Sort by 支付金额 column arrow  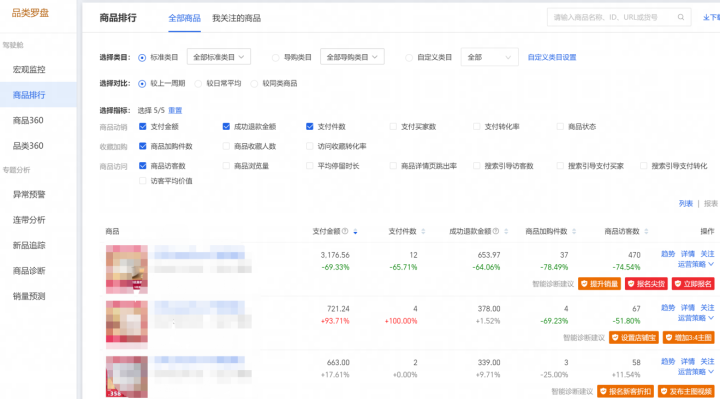355,232
